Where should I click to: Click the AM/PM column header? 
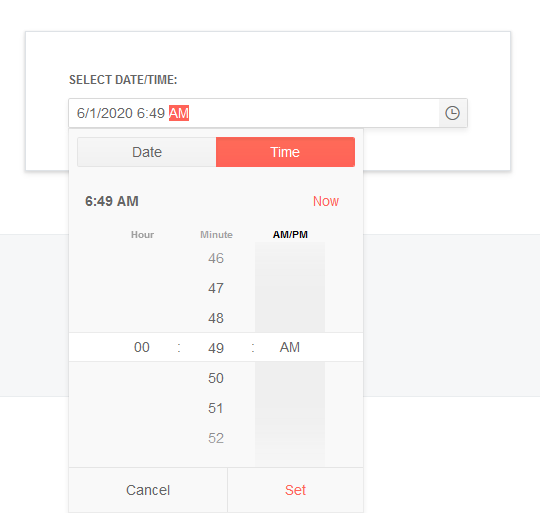[290, 234]
